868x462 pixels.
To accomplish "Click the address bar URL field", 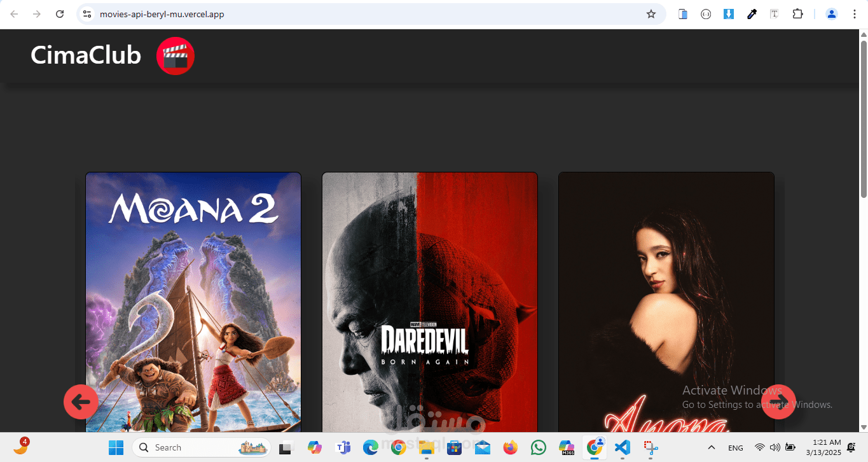I will click(371, 14).
